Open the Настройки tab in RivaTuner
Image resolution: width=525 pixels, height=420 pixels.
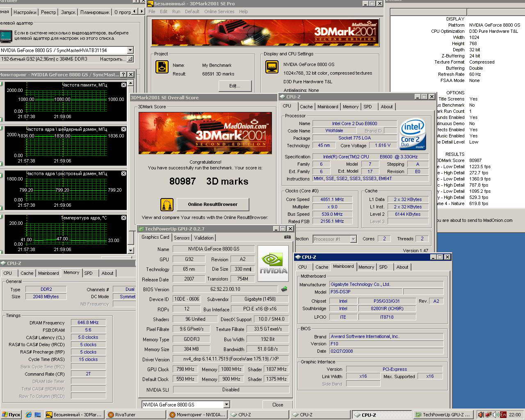(25, 12)
